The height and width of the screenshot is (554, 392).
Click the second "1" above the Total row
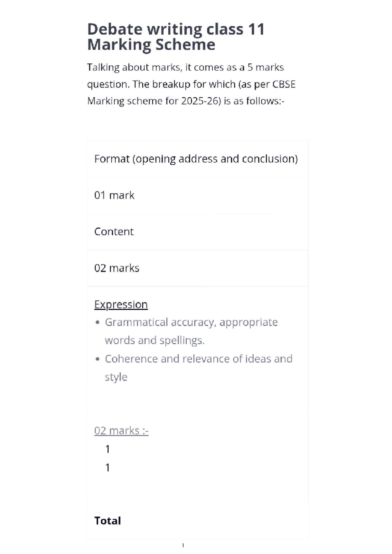point(107,468)
